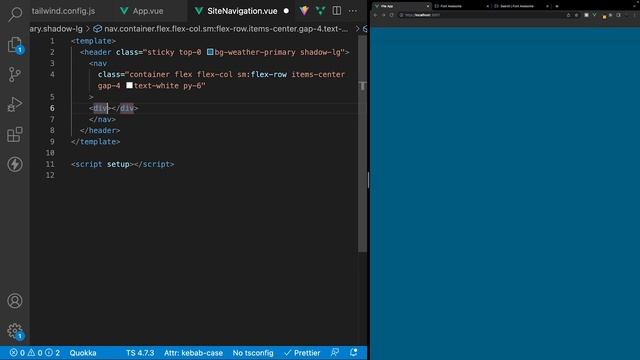Split the editor with the layout icon
The image size is (640, 360).
(x=337, y=11)
